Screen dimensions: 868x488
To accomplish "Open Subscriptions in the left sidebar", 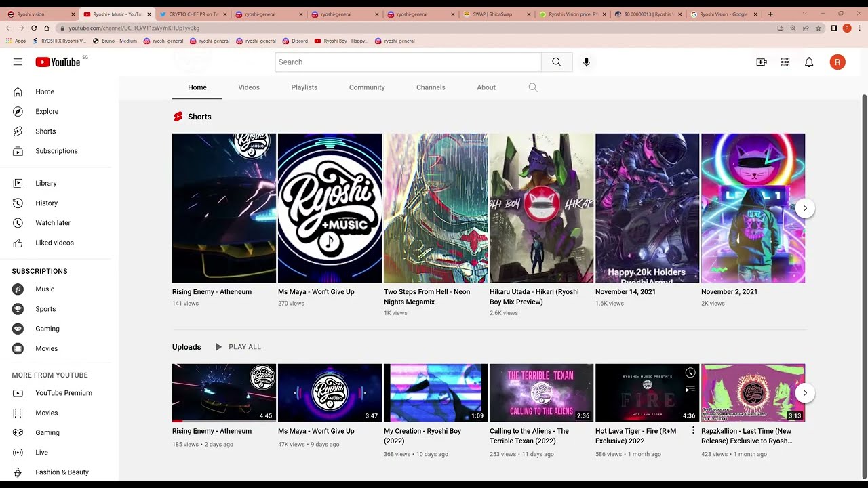I will (x=56, y=151).
